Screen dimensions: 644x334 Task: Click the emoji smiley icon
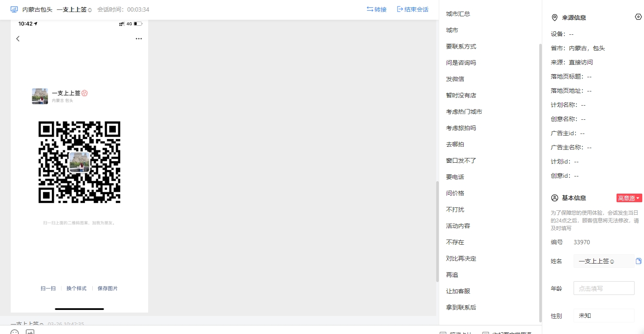[15, 332]
